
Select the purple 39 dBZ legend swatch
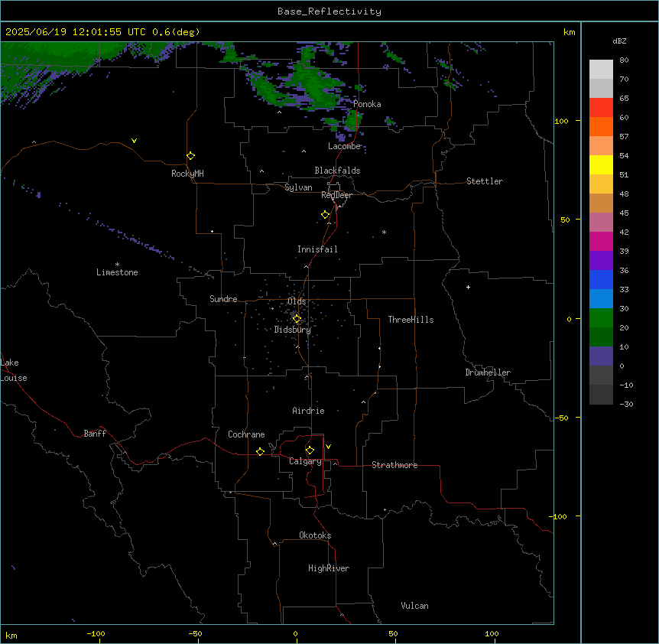(601, 261)
